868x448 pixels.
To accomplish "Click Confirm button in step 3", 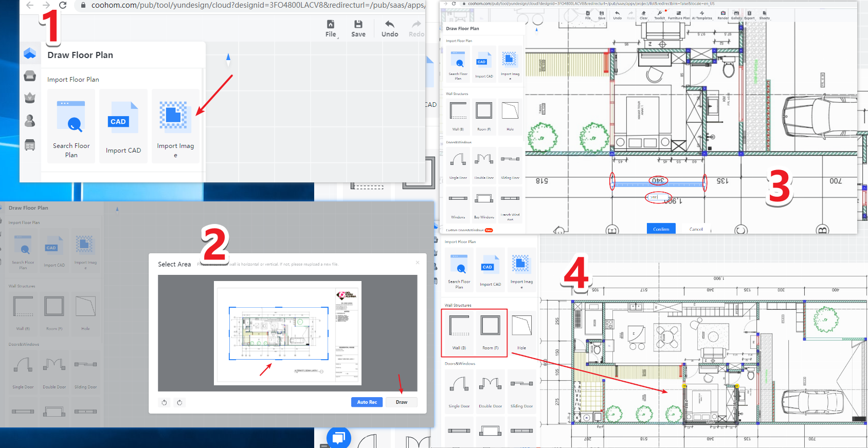I will 661,229.
